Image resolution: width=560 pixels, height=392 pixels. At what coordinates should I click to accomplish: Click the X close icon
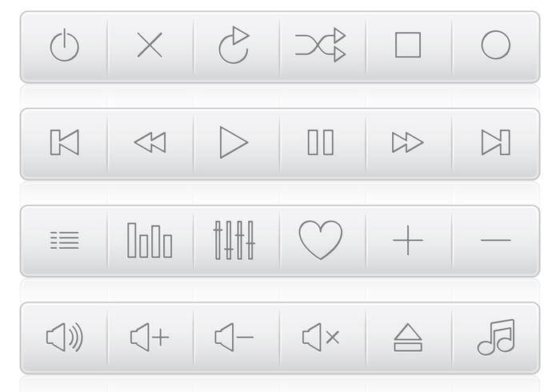tap(150, 46)
